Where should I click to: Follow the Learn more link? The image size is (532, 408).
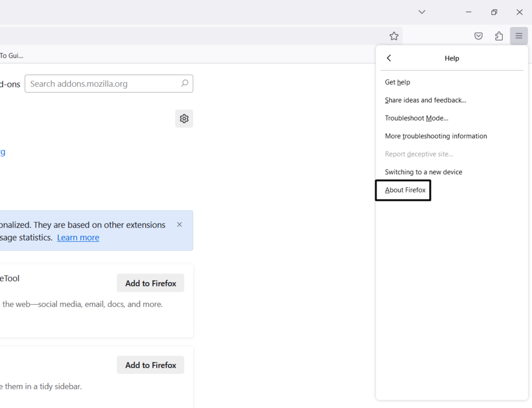78,238
